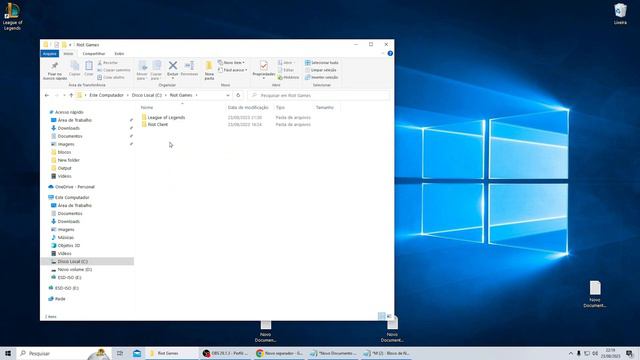Click Limpar seleção

[321, 70]
